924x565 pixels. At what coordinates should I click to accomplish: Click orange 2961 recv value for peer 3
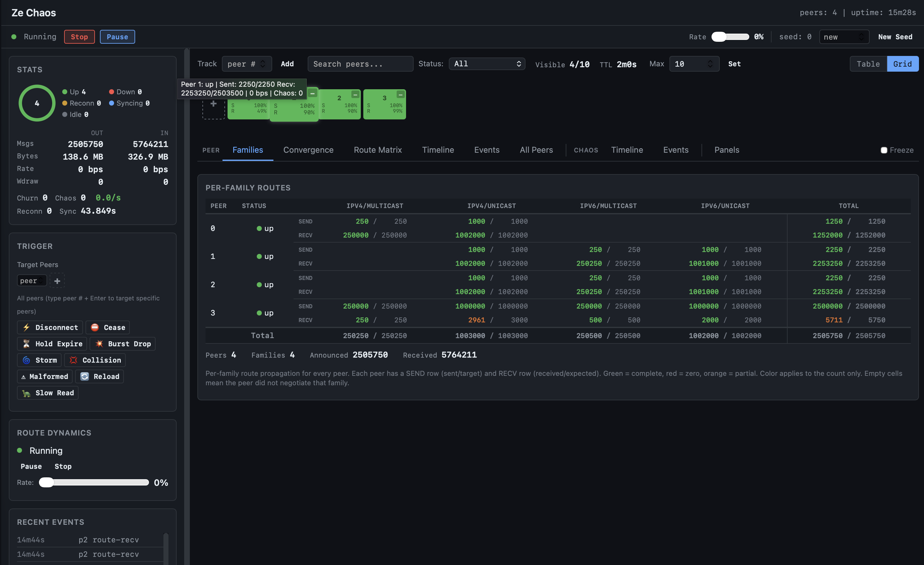tap(477, 320)
